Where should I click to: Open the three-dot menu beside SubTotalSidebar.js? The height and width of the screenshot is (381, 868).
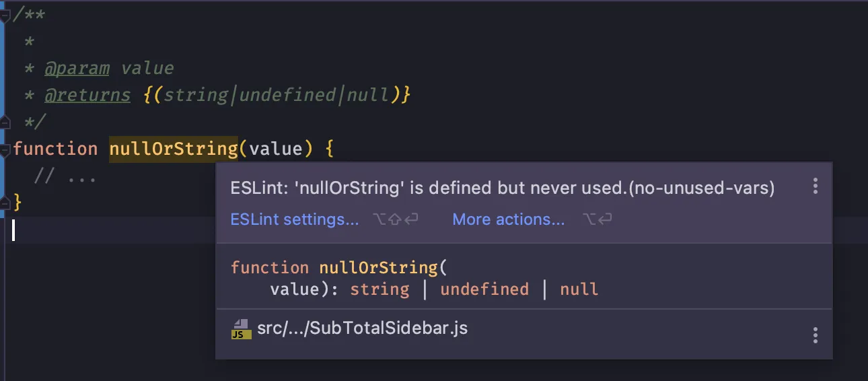815,335
